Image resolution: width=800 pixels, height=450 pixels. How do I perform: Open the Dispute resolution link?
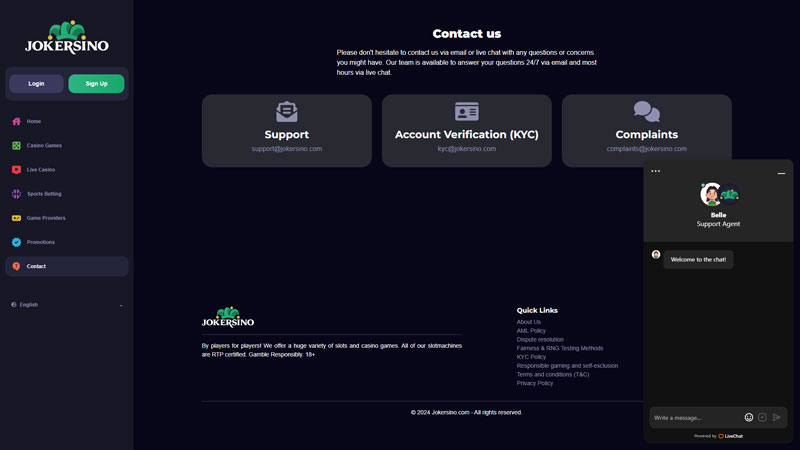point(540,339)
